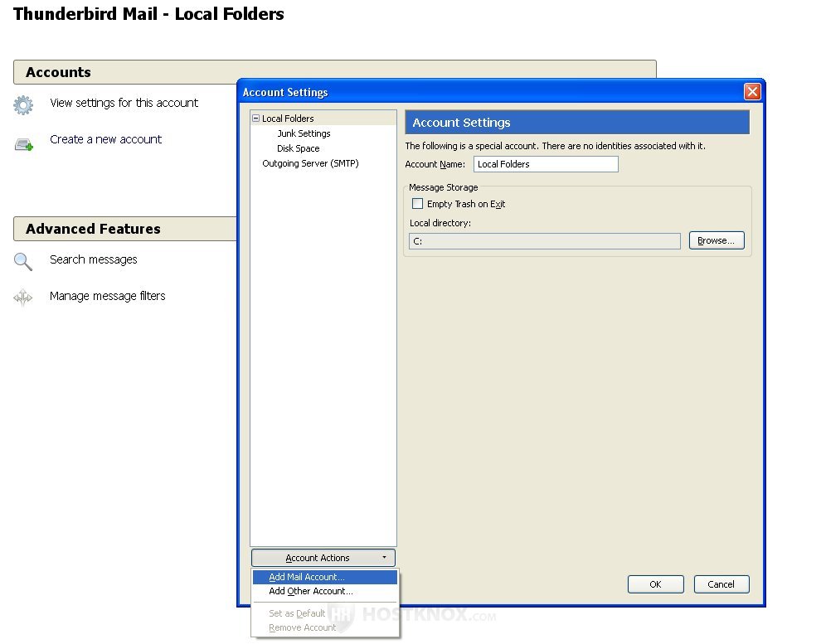This screenshot has width=826, height=644.
Task: Open Manage message filters link
Action: coord(108,296)
